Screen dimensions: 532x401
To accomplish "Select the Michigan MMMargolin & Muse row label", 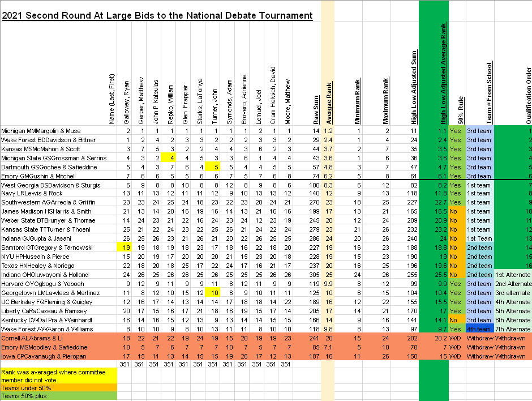I will pyautogui.click(x=41, y=130).
